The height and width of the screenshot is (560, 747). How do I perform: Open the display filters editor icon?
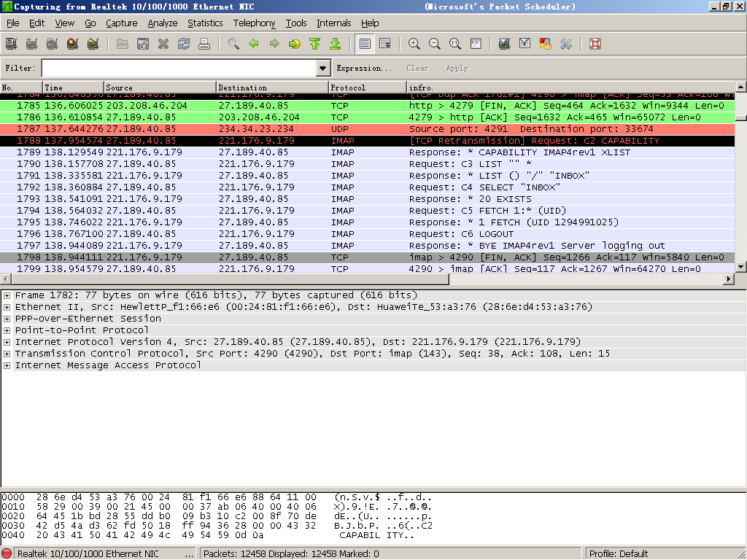525,44
